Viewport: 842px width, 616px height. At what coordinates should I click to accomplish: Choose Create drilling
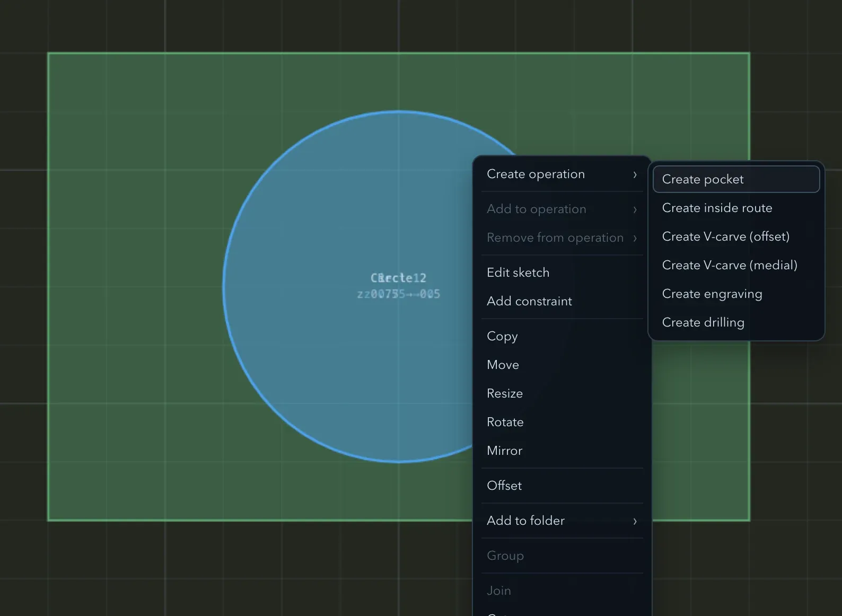pos(736,322)
